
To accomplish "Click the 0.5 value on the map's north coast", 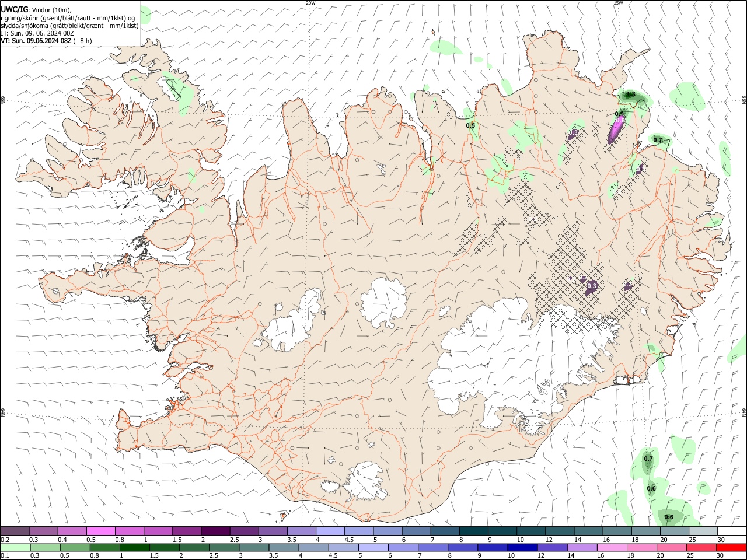I will 470,125.
